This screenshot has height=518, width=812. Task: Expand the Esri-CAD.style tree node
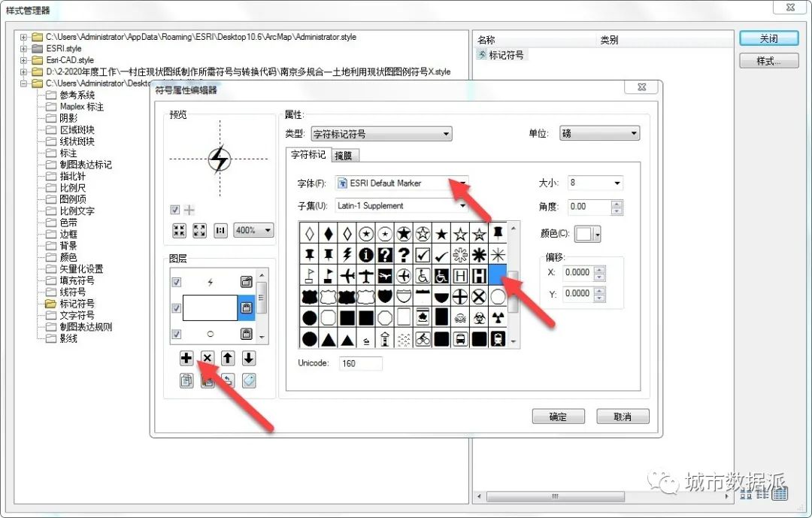(24, 60)
